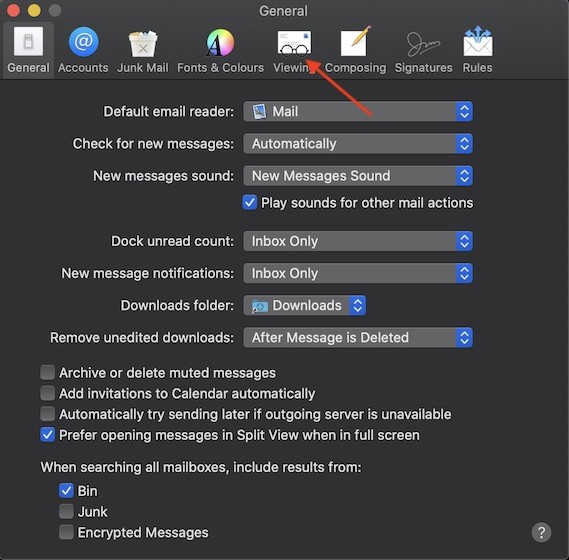Enable Archive or delete muted messages
The width and height of the screenshot is (569, 560).
48,372
